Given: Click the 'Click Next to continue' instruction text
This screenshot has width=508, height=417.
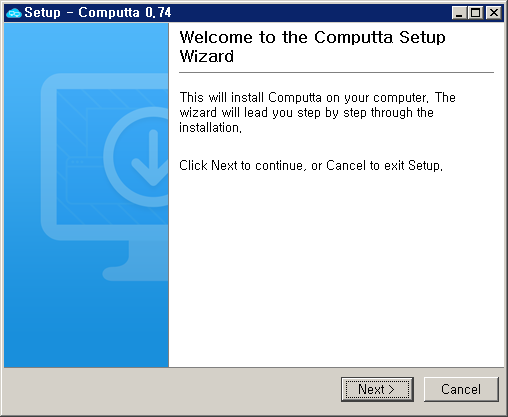Looking at the screenshot, I should point(311,165).
